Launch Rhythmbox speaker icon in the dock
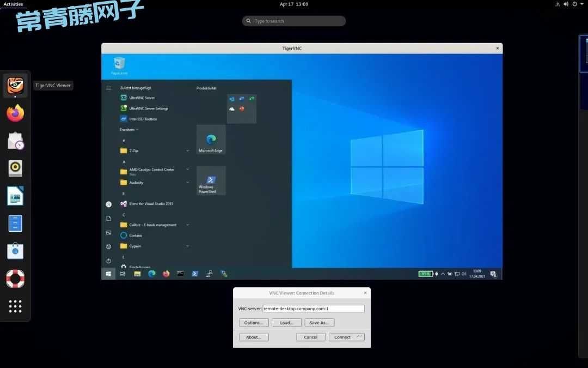This screenshot has width=588, height=368. 15,168
